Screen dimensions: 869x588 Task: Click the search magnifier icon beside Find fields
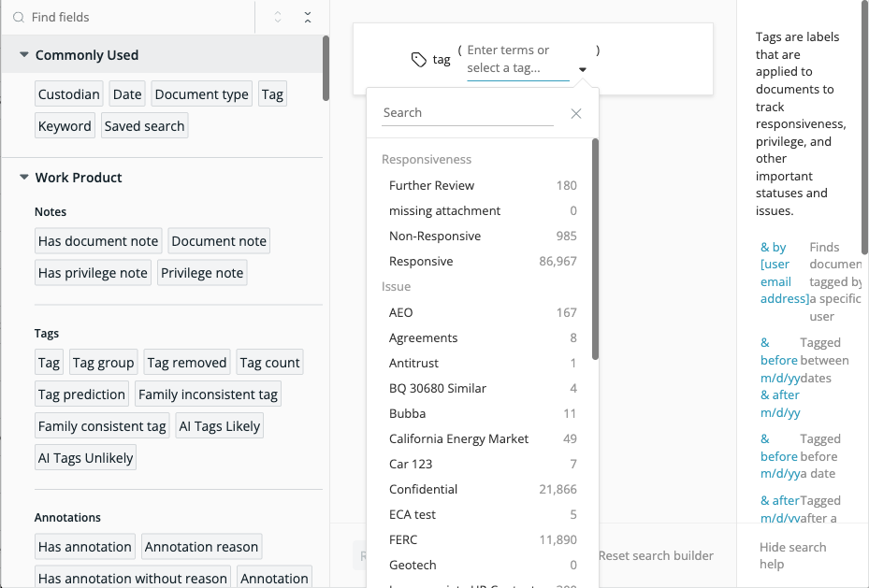click(19, 17)
